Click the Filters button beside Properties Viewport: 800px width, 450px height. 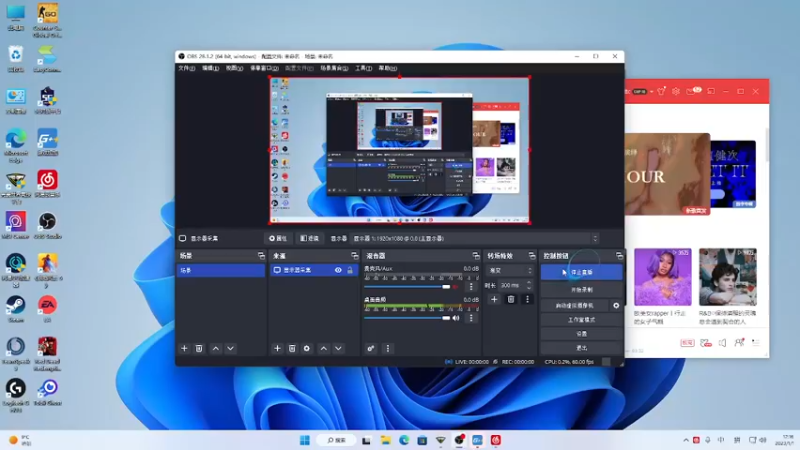[x=309, y=238]
